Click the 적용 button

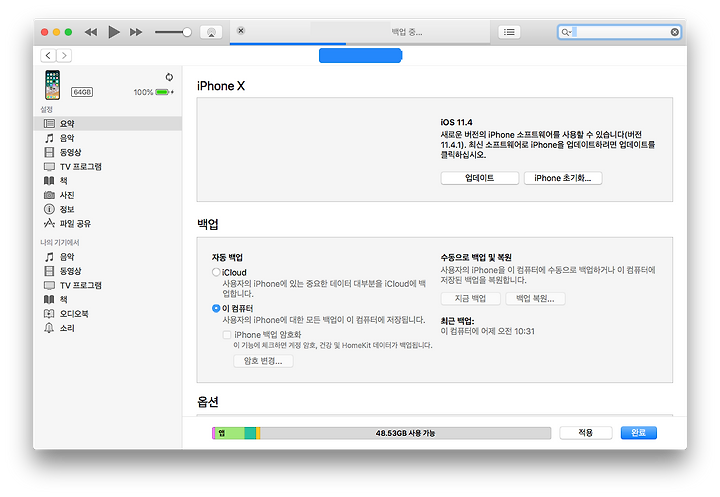[x=585, y=433]
